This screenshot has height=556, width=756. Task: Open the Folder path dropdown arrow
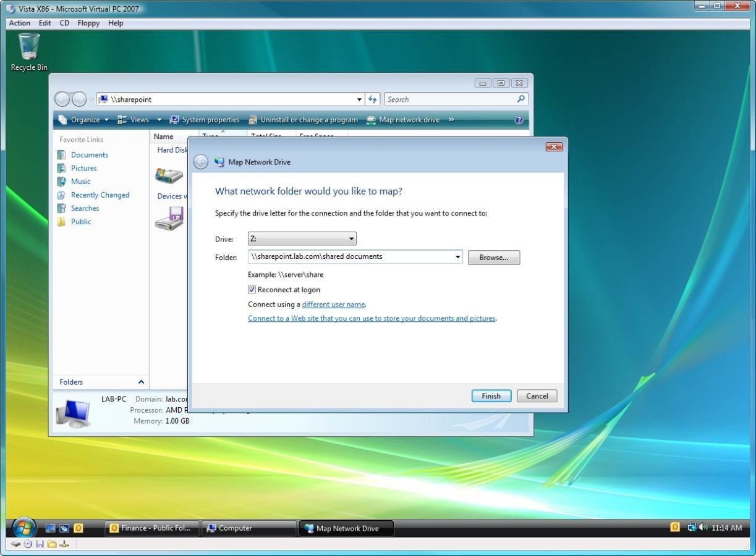[457, 257]
